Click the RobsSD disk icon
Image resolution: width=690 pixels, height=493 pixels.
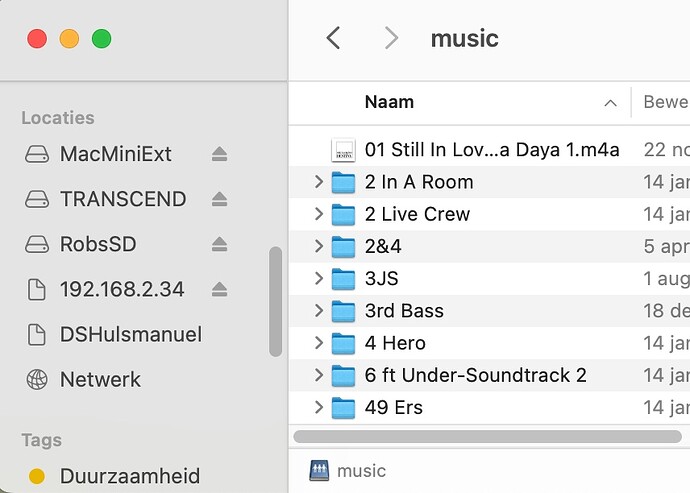point(37,244)
